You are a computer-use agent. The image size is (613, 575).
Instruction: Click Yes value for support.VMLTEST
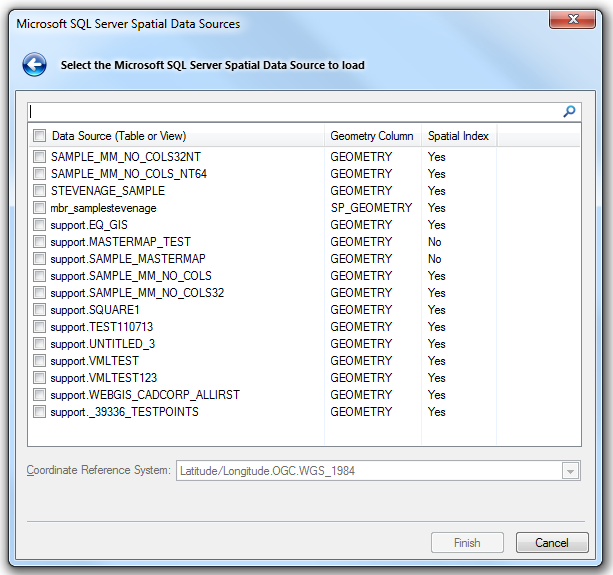tap(437, 361)
